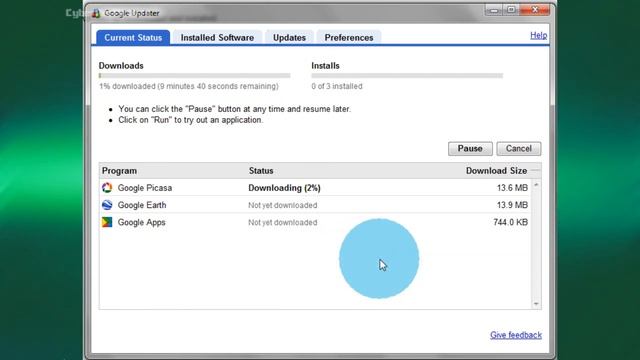Follow the Give feedback link
This screenshot has width=640, height=360.
pos(516,335)
